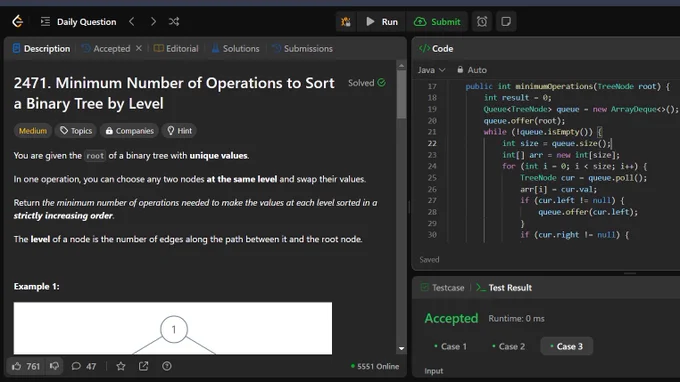Click the debugger bug icon

point(346,22)
